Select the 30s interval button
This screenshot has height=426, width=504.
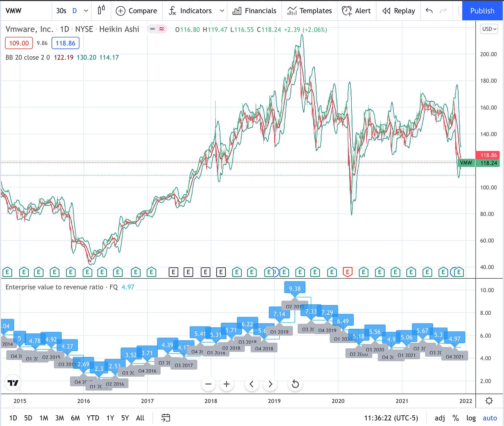pyautogui.click(x=61, y=11)
